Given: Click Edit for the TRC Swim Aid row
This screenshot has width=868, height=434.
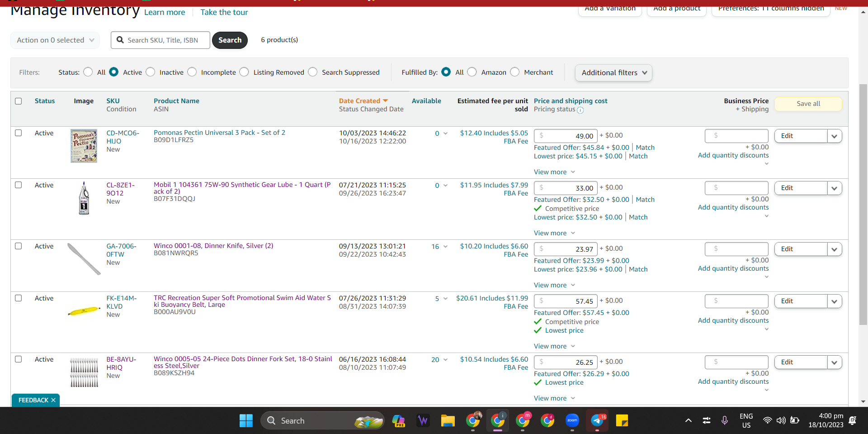Looking at the screenshot, I should [801, 301].
